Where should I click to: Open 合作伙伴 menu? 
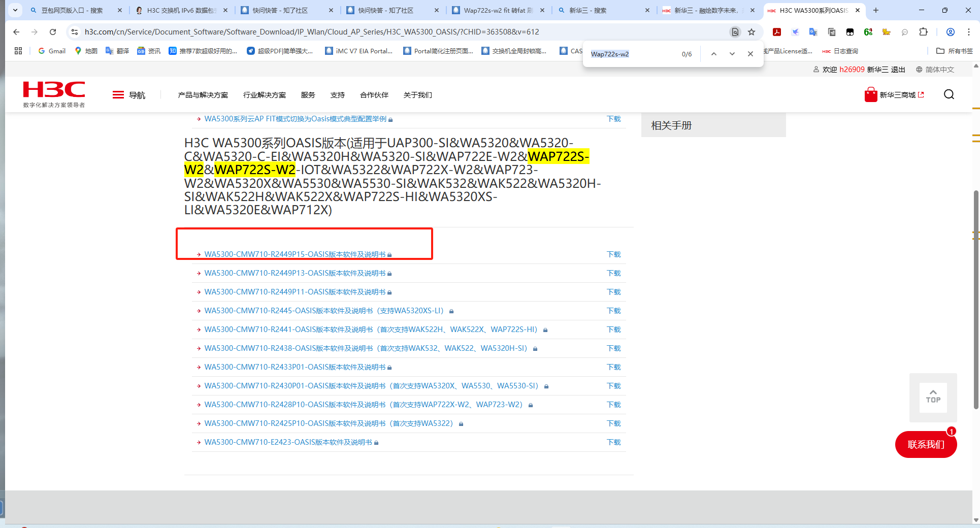(x=374, y=95)
